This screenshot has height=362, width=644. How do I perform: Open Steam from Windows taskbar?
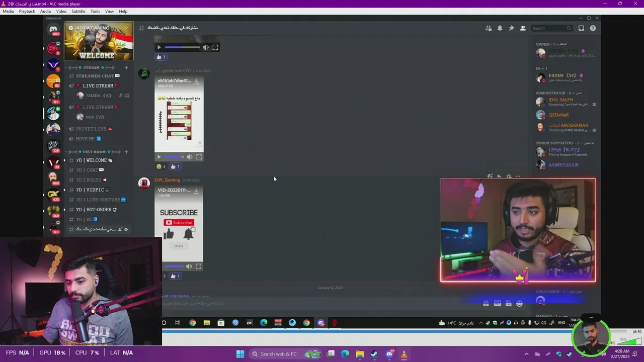click(374, 354)
